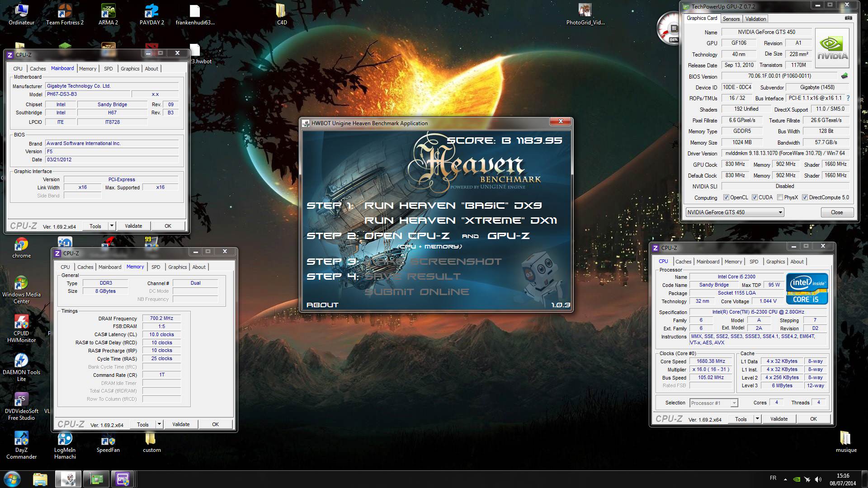Open Memory tab in Mainboard CPU-Z window
The height and width of the screenshot is (488, 868).
click(x=88, y=69)
